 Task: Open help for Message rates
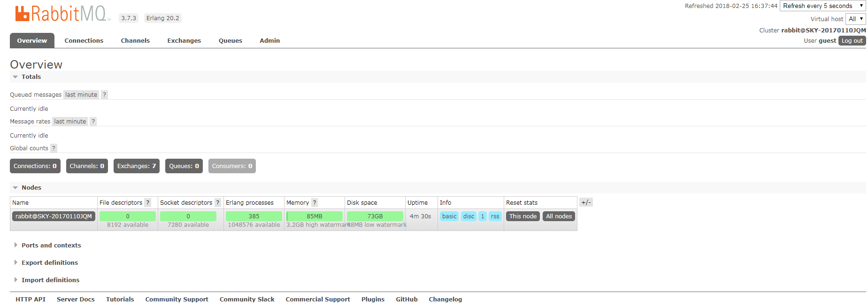pos(93,122)
